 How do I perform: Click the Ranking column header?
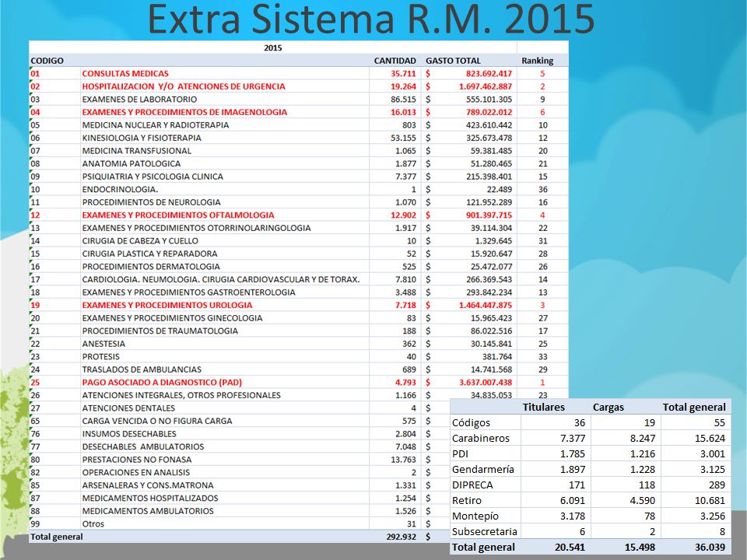(x=538, y=61)
